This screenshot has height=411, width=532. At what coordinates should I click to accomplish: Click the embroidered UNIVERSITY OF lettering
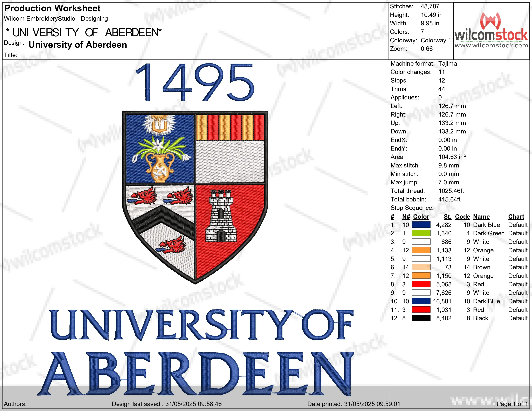pos(202,325)
